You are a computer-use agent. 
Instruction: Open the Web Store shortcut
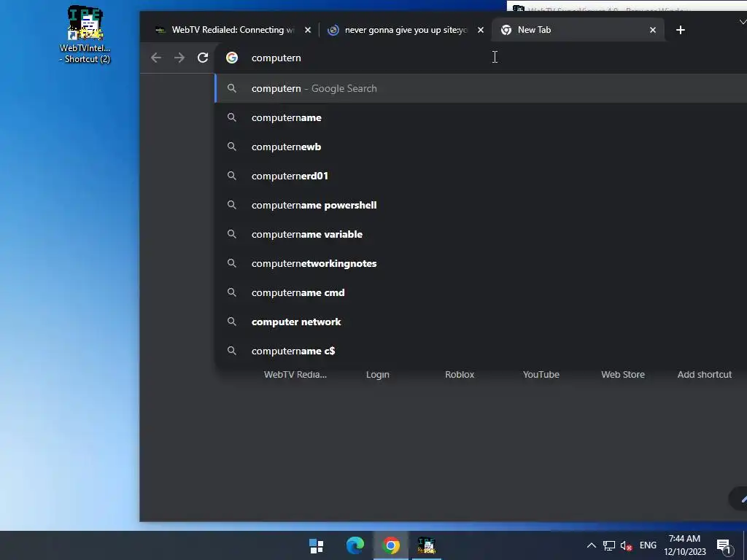[x=623, y=375]
